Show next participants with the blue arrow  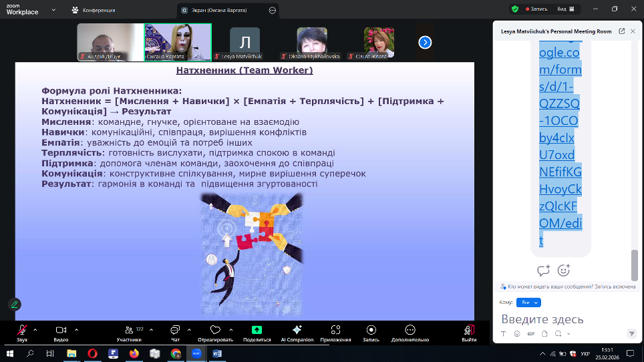[425, 42]
